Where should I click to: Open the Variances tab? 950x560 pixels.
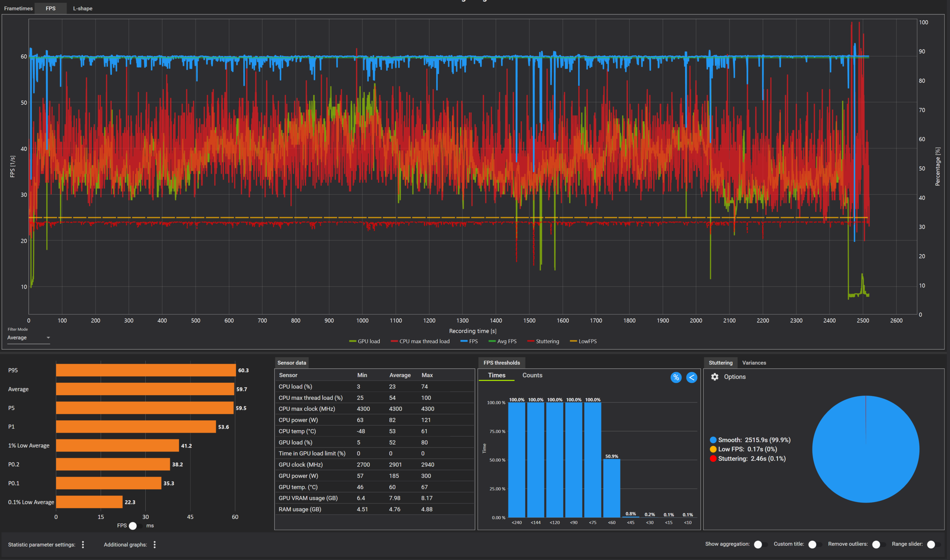click(x=754, y=363)
